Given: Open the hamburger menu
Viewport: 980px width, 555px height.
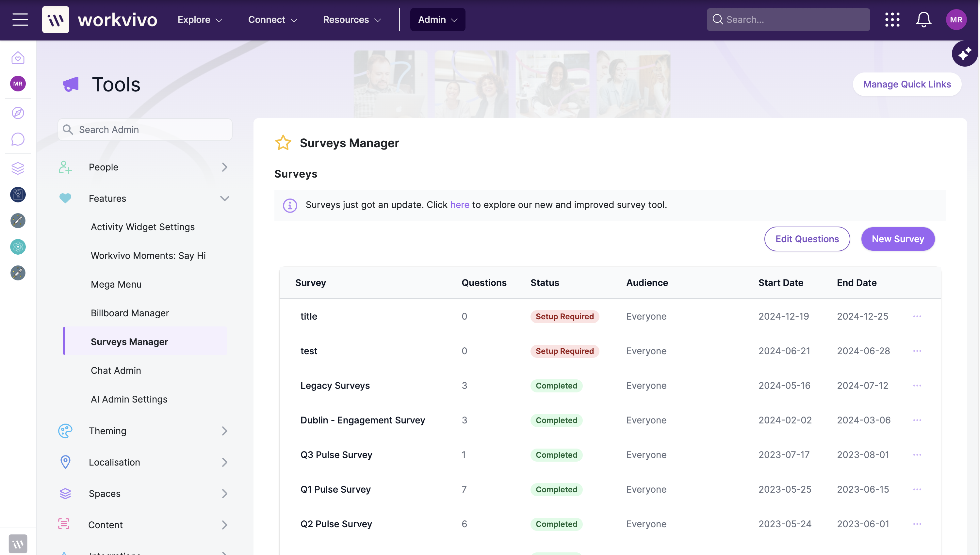Looking at the screenshot, I should (20, 20).
